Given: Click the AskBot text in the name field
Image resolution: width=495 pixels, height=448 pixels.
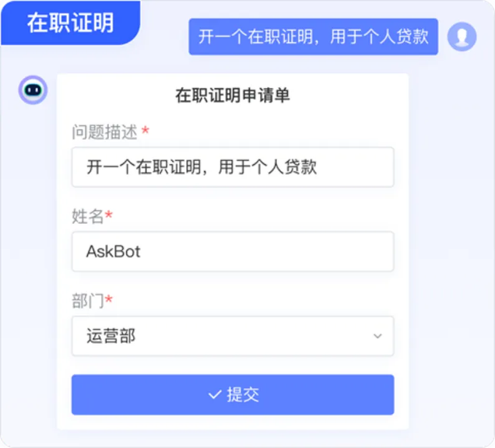Looking at the screenshot, I should tap(114, 252).
